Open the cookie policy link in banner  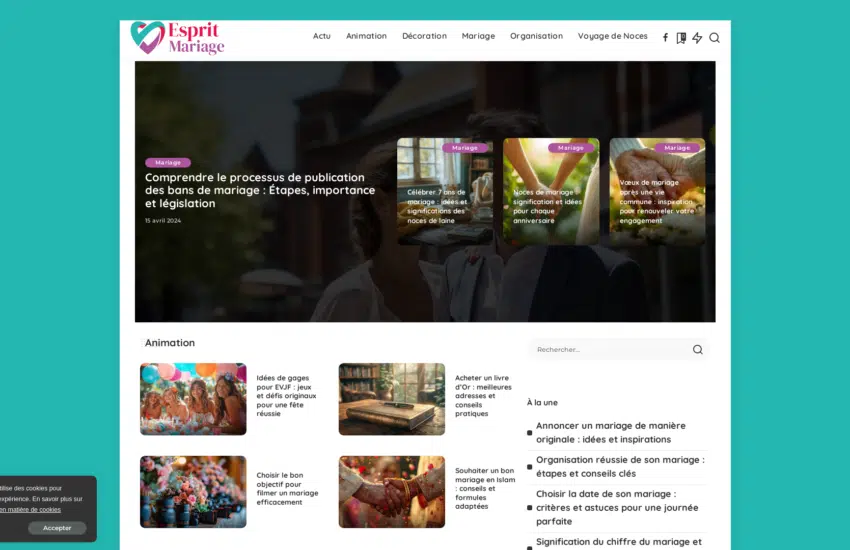[30, 509]
